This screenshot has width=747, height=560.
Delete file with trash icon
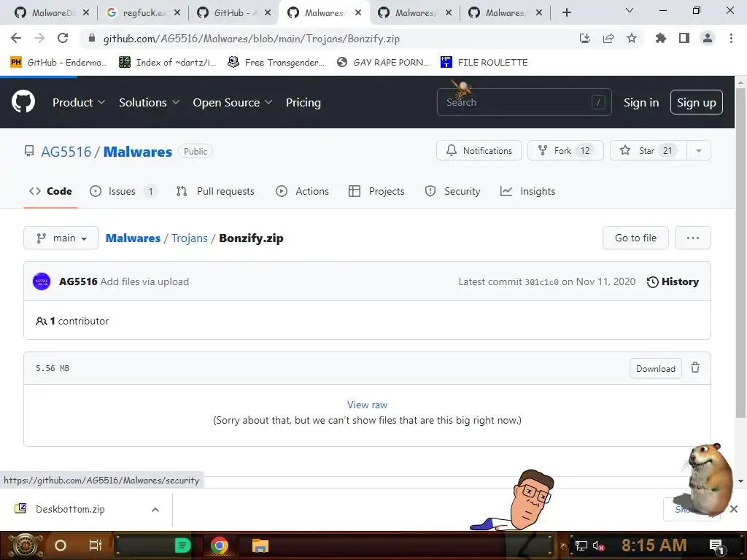coord(695,367)
